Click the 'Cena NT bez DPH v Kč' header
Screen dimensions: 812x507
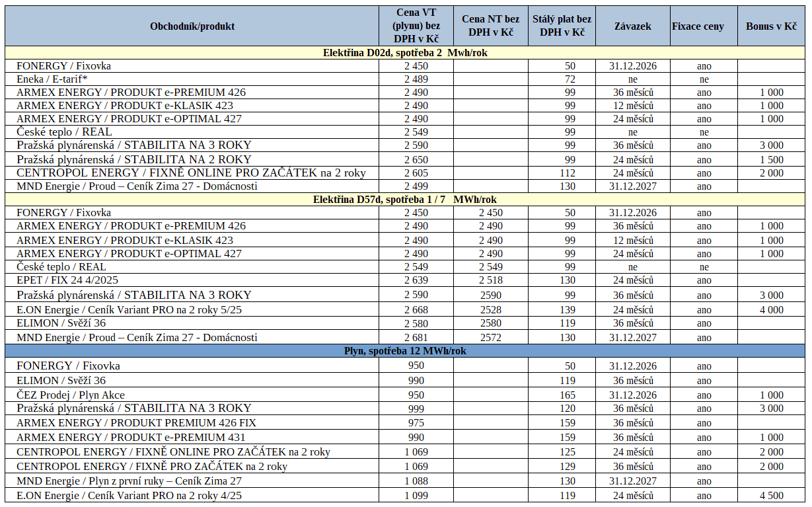[491, 26]
